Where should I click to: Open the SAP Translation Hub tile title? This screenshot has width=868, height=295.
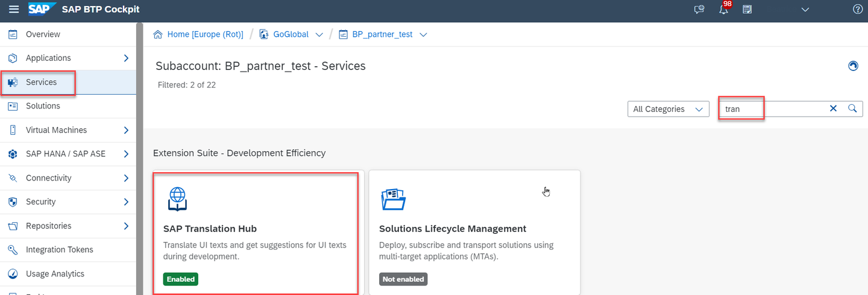click(x=210, y=229)
